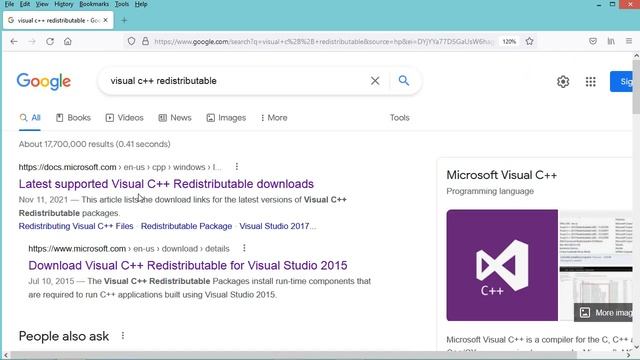640x360 pixels.
Task: Open the Firefox home page
Action: point(68,41)
